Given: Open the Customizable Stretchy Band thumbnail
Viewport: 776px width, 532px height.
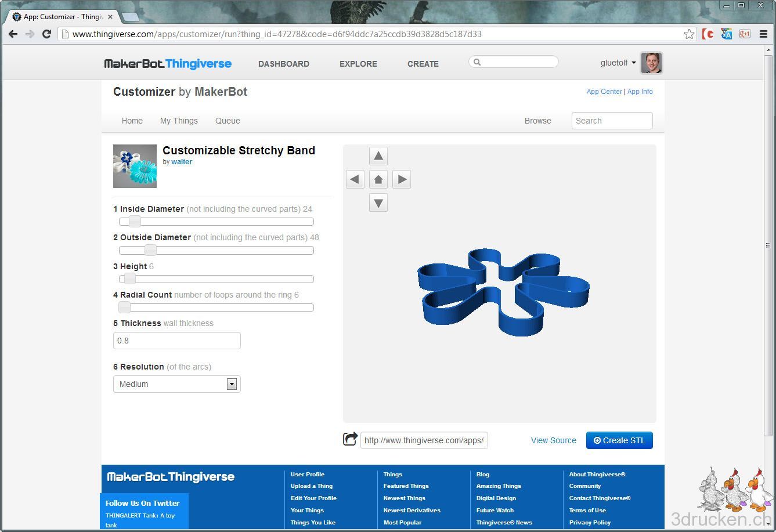Looking at the screenshot, I should coord(135,166).
